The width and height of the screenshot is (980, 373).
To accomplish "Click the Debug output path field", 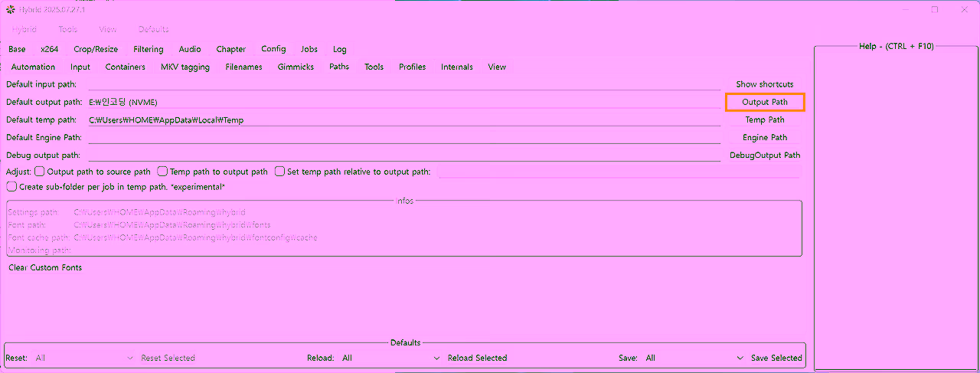I will click(x=404, y=155).
